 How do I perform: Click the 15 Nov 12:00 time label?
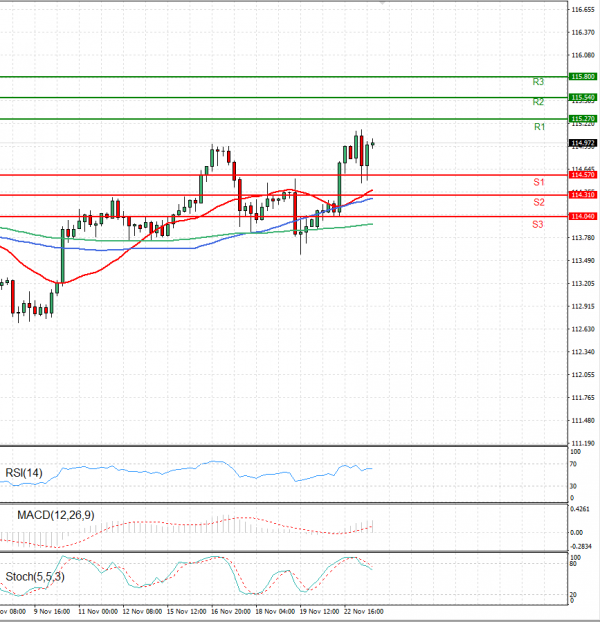(x=186, y=612)
